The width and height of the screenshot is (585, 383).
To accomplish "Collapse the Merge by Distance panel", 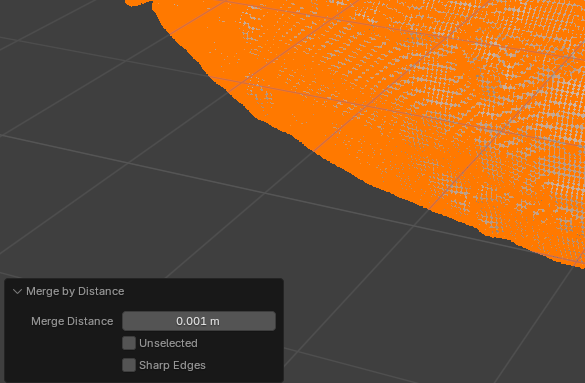I will [x=17, y=292].
